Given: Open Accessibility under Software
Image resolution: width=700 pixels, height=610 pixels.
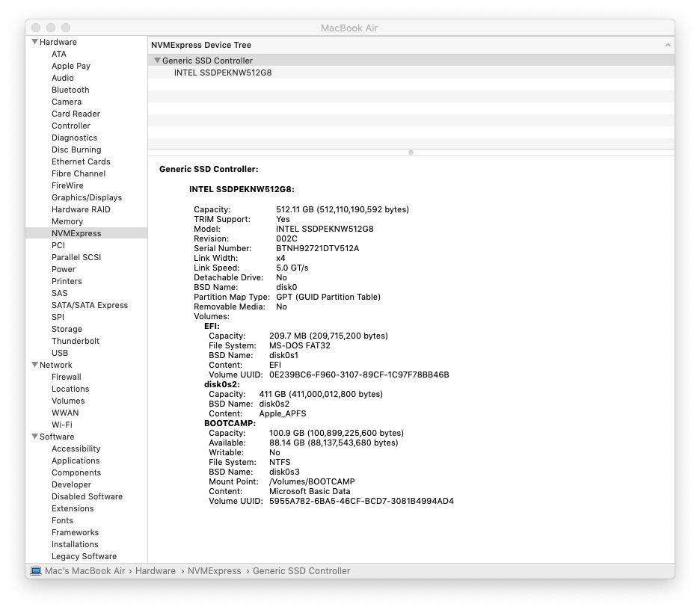Looking at the screenshot, I should click(x=76, y=449).
